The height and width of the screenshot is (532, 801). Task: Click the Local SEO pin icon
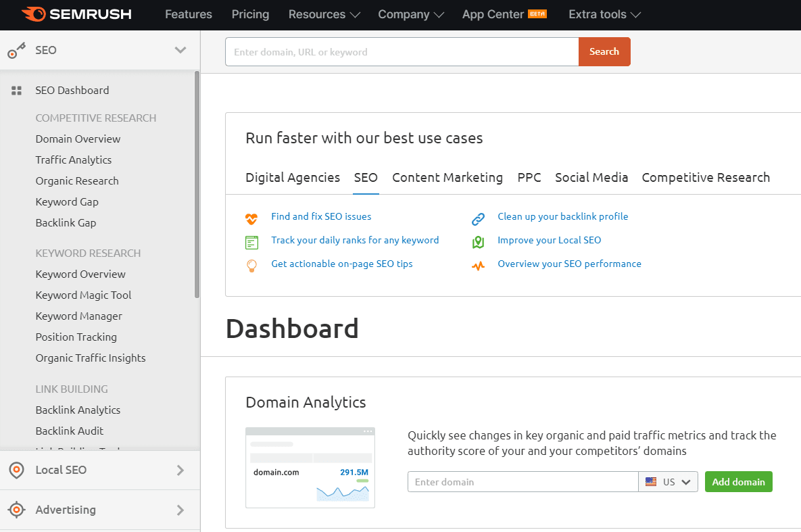pyautogui.click(x=16, y=470)
